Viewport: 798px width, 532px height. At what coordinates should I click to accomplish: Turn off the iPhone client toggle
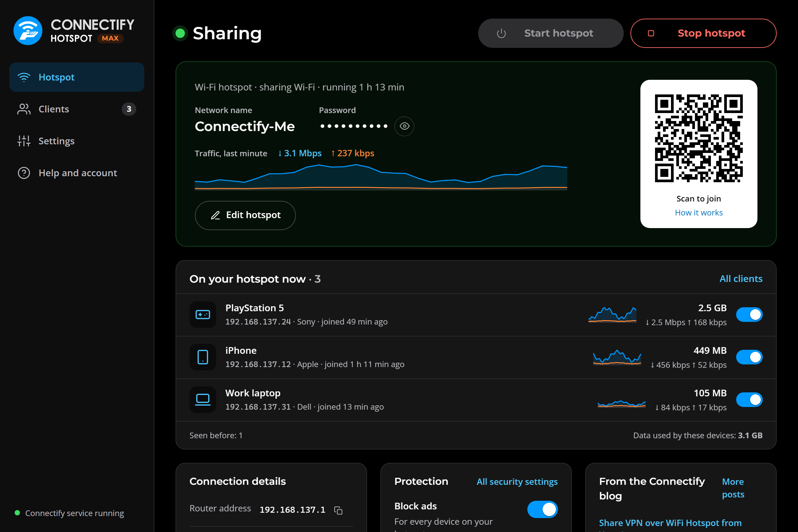(x=749, y=357)
